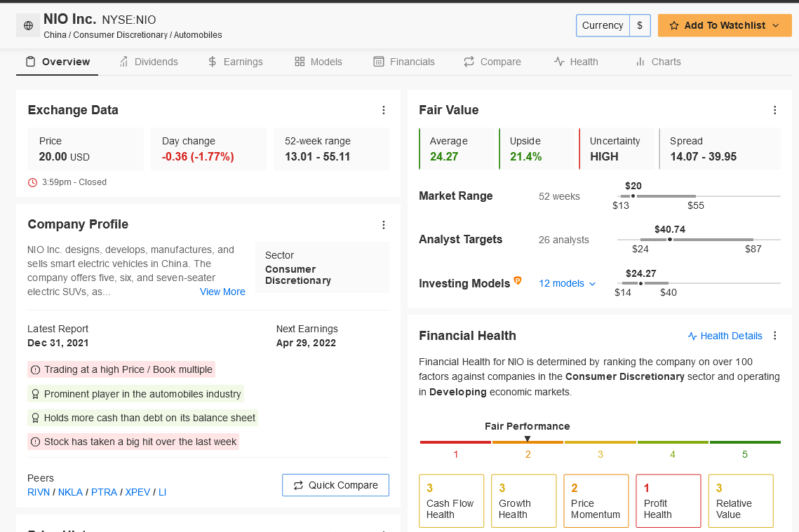
Task: Click the Models grid icon
Action: click(x=300, y=62)
